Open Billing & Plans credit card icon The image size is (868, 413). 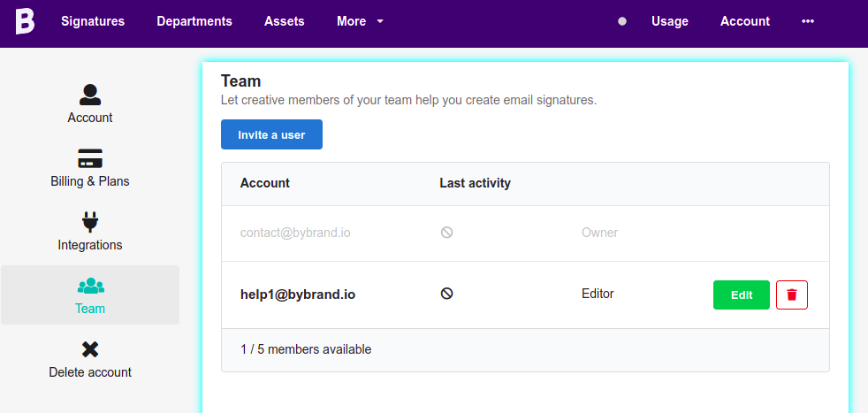coord(90,158)
